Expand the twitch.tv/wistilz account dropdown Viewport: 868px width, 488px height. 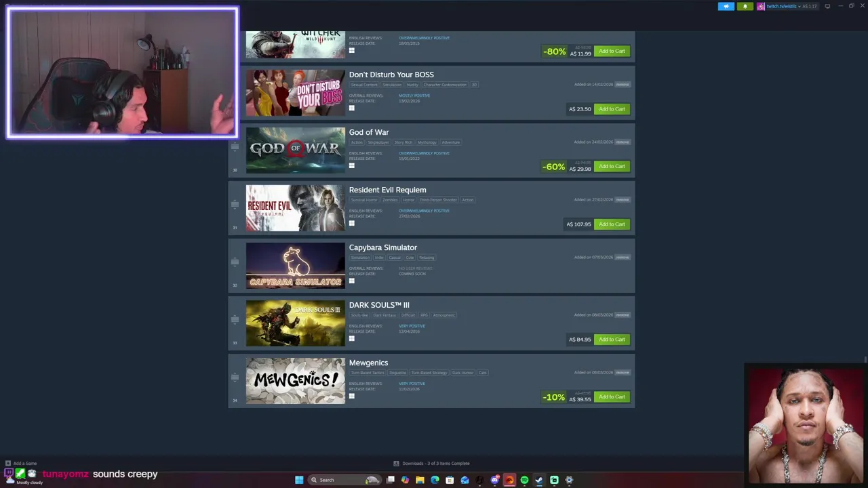799,6
